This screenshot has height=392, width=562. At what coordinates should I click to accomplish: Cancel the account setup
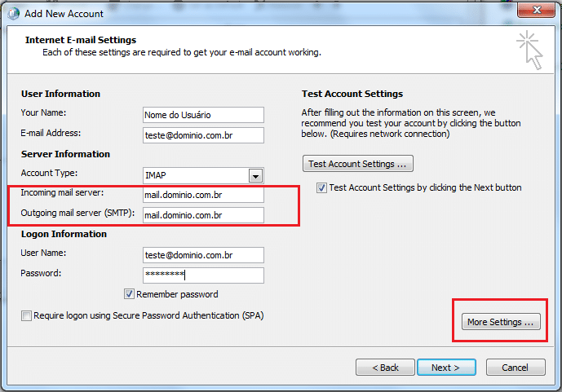[516, 368]
